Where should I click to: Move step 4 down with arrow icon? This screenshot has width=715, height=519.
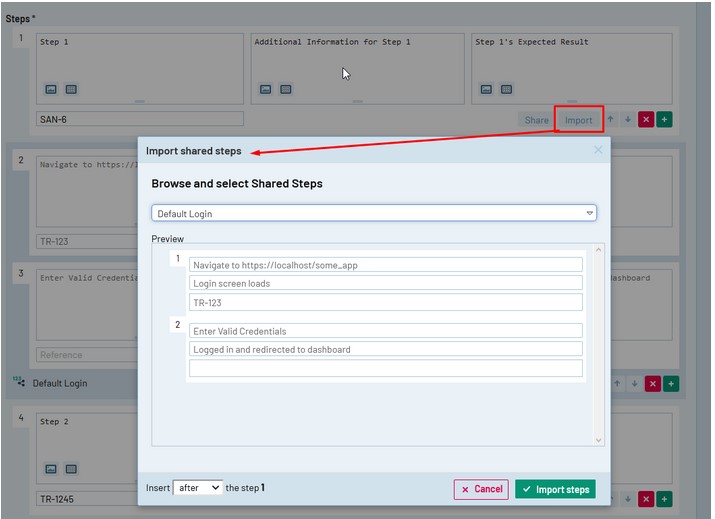628,499
